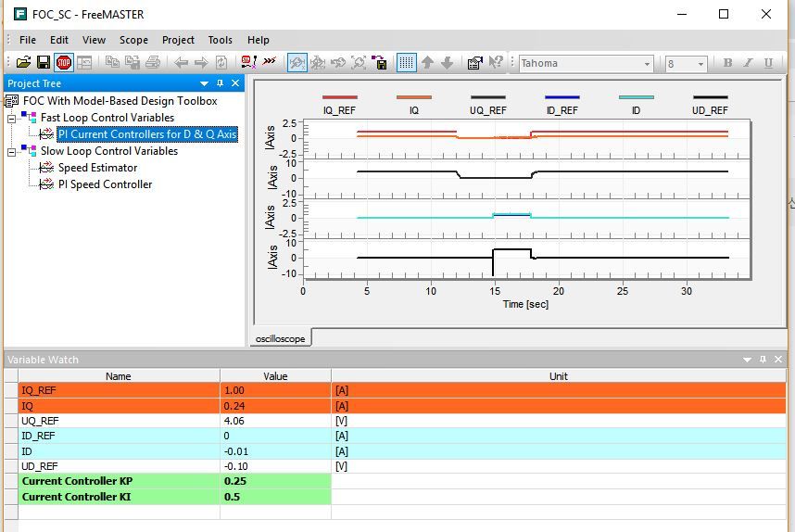This screenshot has width=795, height=532.
Task: Click the down arrow toolbar icon
Action: 448,63
